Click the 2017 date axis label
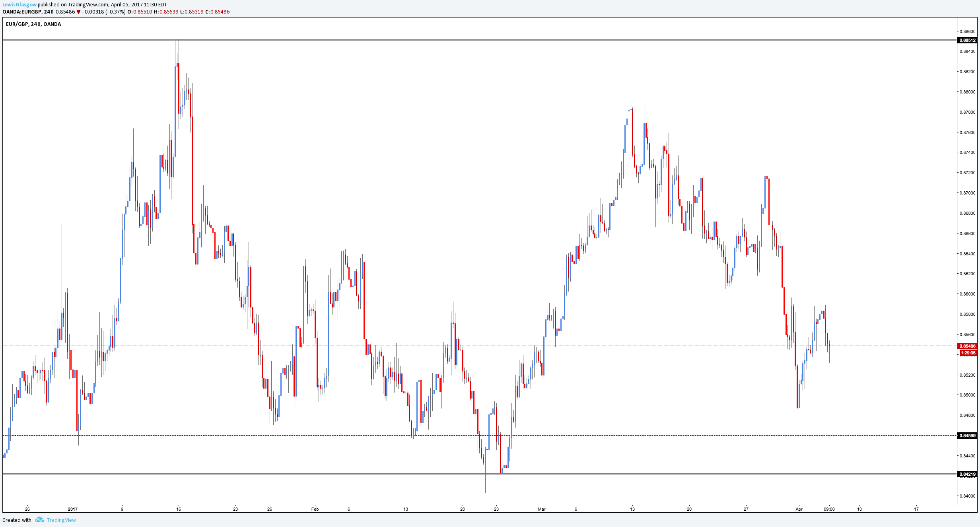The height and width of the screenshot is (527, 980). click(x=73, y=509)
